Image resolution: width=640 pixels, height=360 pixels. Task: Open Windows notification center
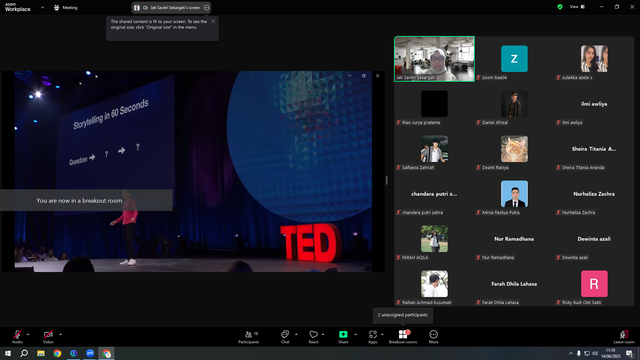(629, 353)
